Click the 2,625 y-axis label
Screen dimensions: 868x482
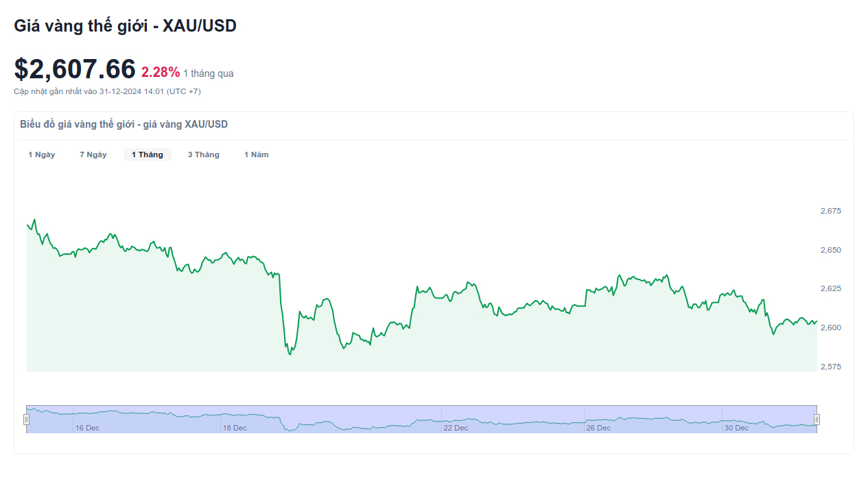click(x=830, y=288)
